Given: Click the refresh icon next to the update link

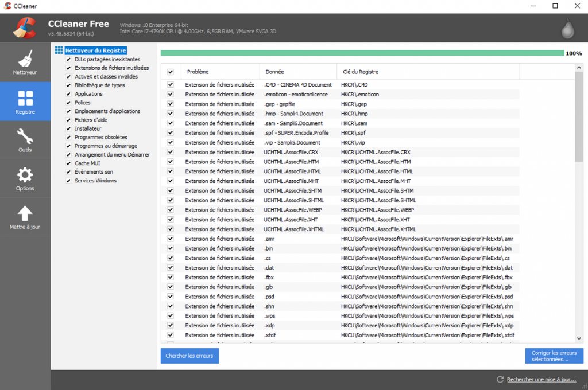Looking at the screenshot, I should pos(500,380).
